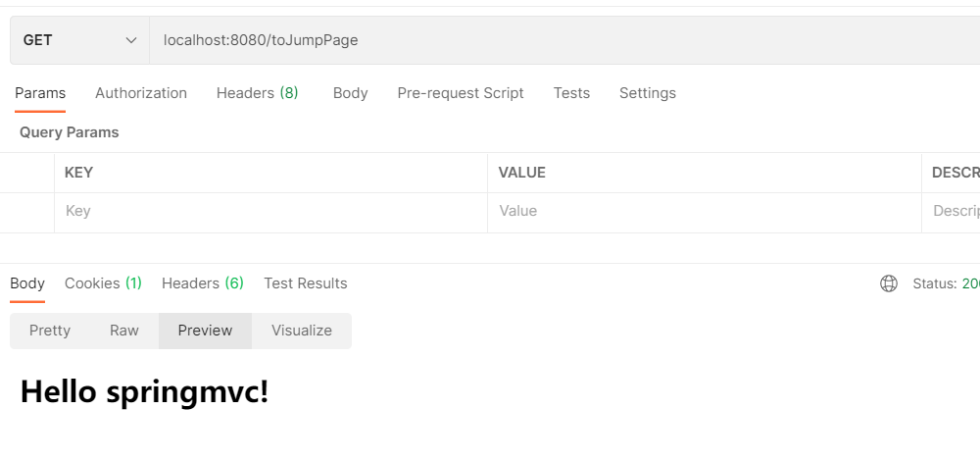Click the request URL field
The image size is (980, 461).
[559, 40]
